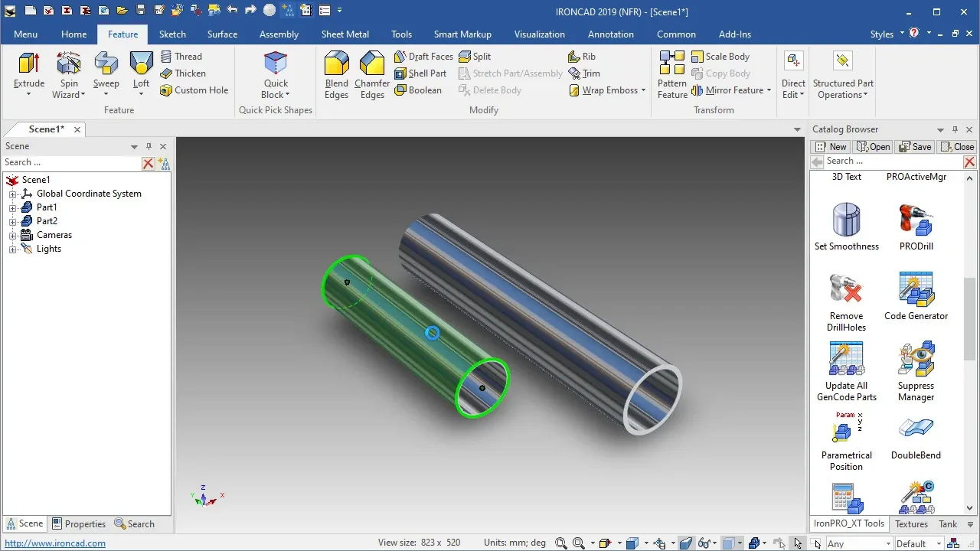Select the Extrude feature tool

pos(29,73)
